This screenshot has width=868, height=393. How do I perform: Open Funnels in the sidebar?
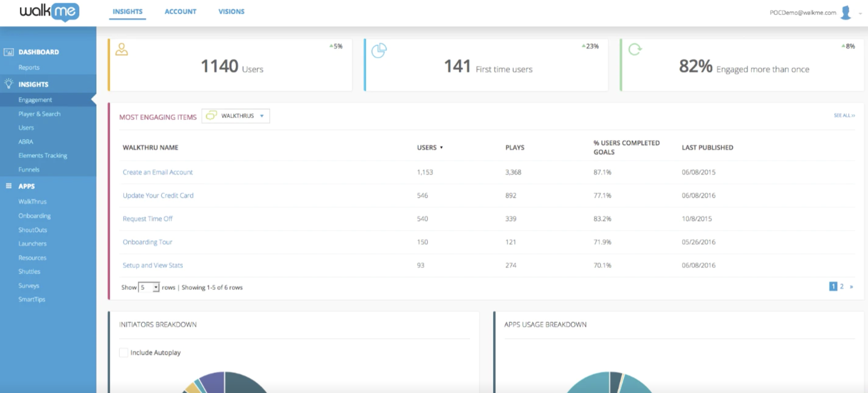point(29,169)
